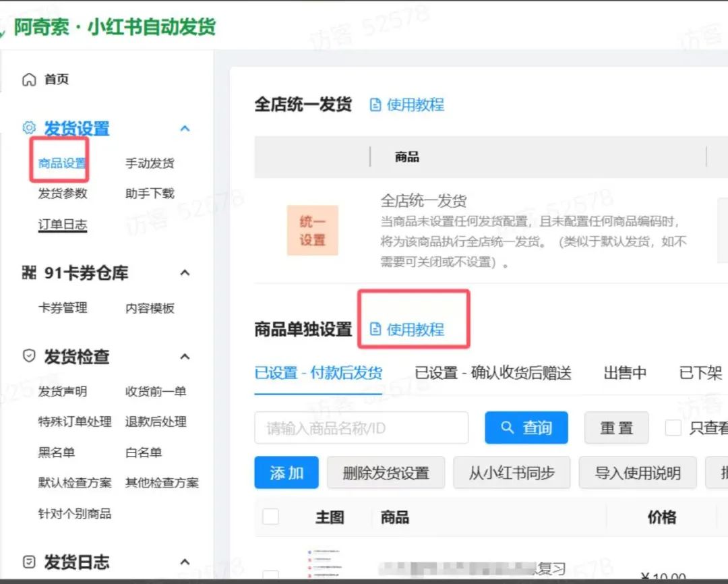Open 卡券管理 in the sidebar

click(x=62, y=308)
